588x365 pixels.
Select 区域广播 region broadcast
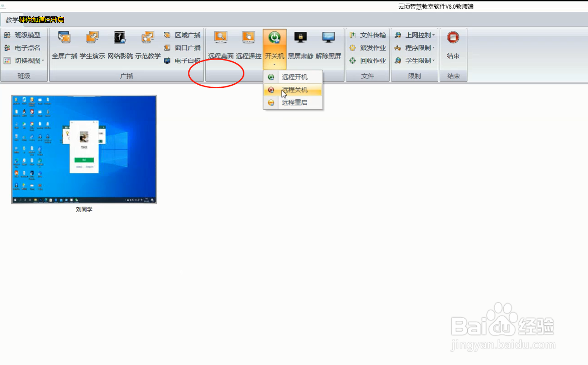click(x=182, y=35)
